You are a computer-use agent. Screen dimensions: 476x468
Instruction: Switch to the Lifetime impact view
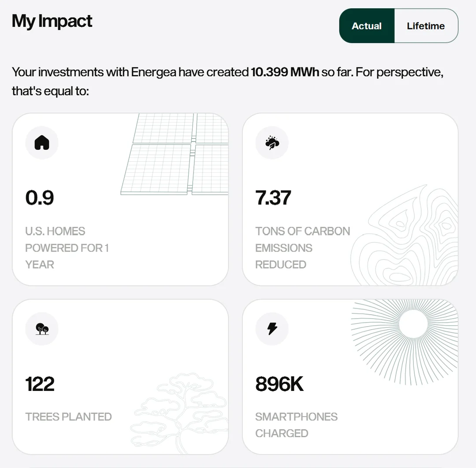pos(426,26)
